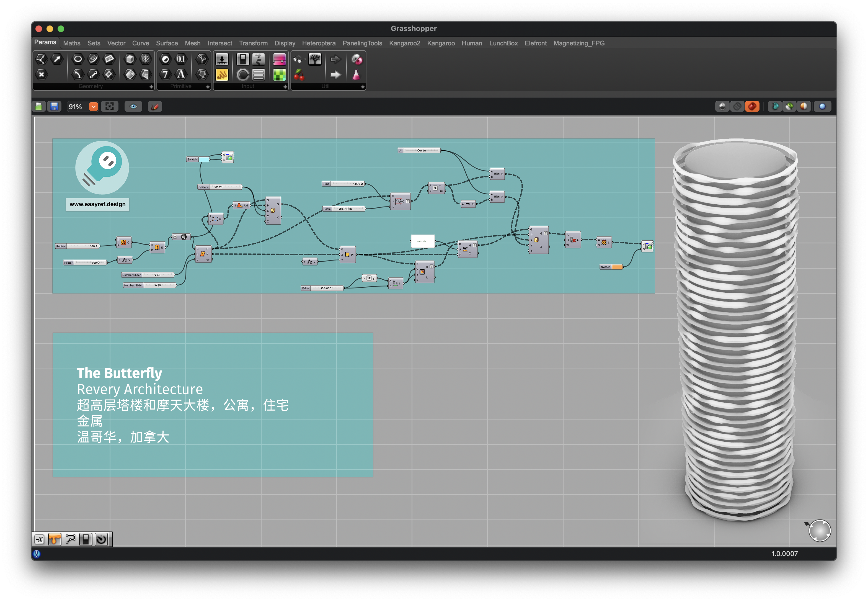Click the Text parameter 'A' icon
This screenshot has width=868, height=602.
[x=181, y=75]
